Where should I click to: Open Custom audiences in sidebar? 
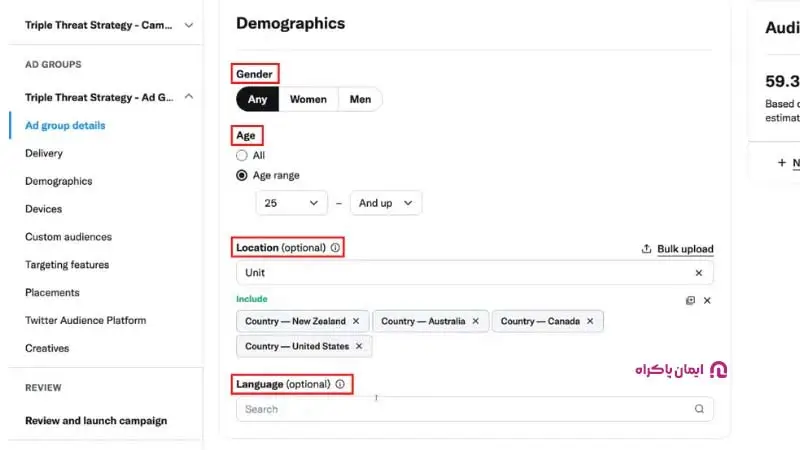pyautogui.click(x=68, y=237)
